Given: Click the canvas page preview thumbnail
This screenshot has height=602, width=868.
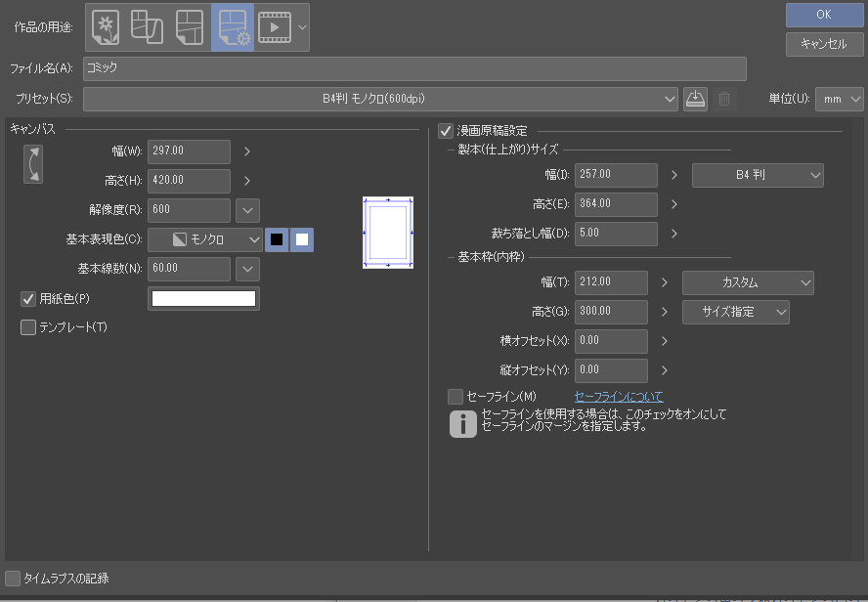Looking at the screenshot, I should point(388,233).
